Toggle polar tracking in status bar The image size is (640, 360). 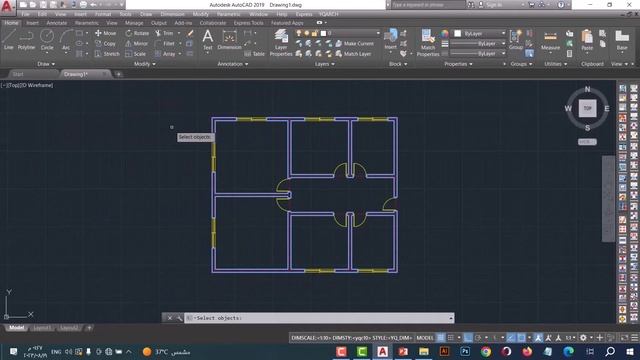478,338
